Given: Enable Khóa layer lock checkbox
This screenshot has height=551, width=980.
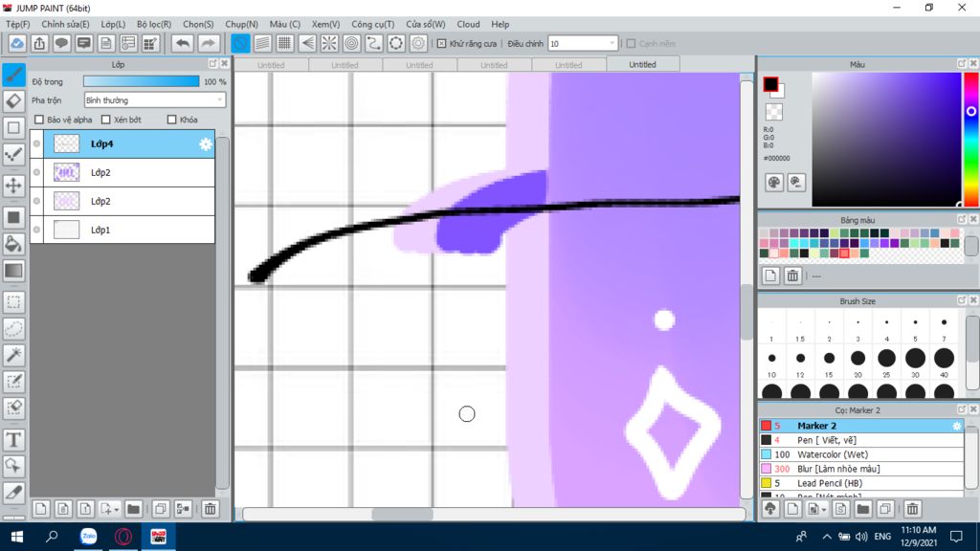Looking at the screenshot, I should click(172, 120).
